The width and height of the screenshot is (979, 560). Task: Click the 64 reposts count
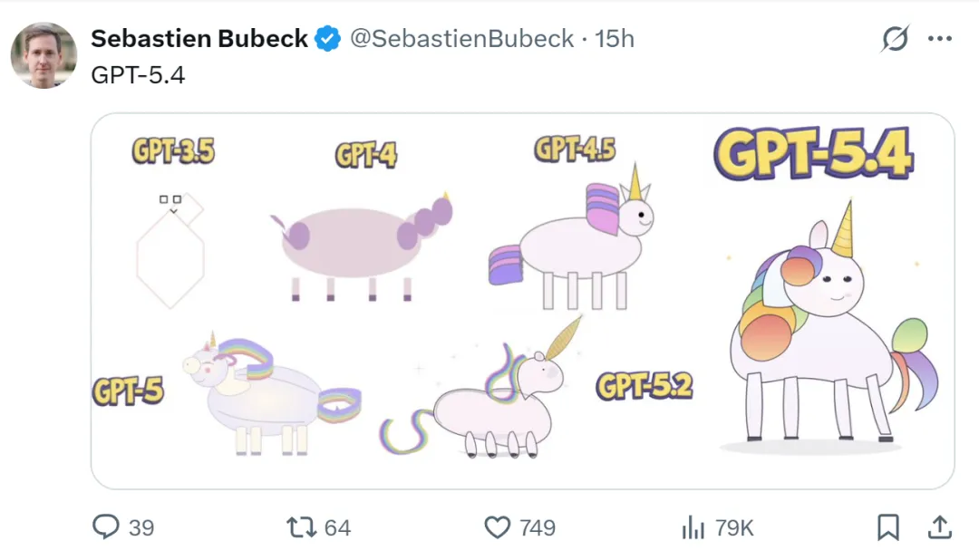point(337,527)
